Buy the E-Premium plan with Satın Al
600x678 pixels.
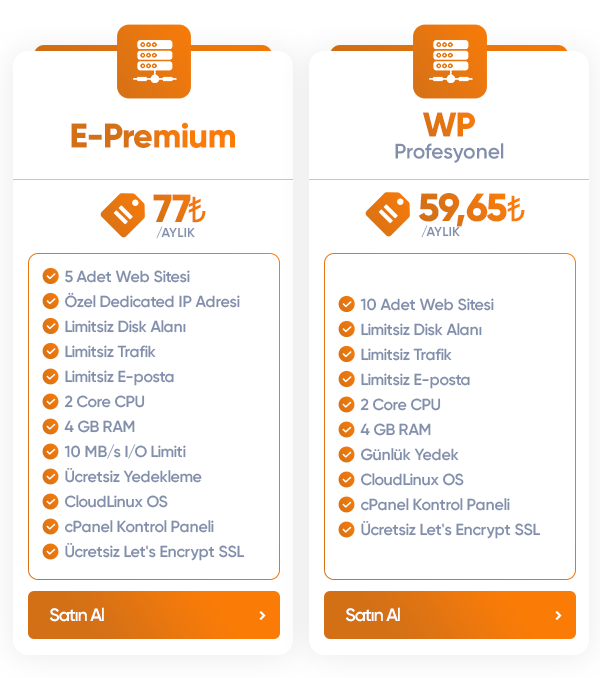point(154,615)
